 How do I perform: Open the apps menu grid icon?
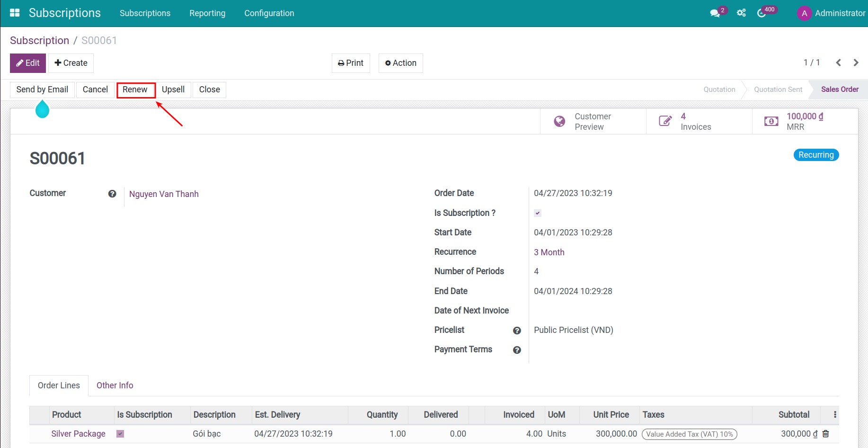14,12
